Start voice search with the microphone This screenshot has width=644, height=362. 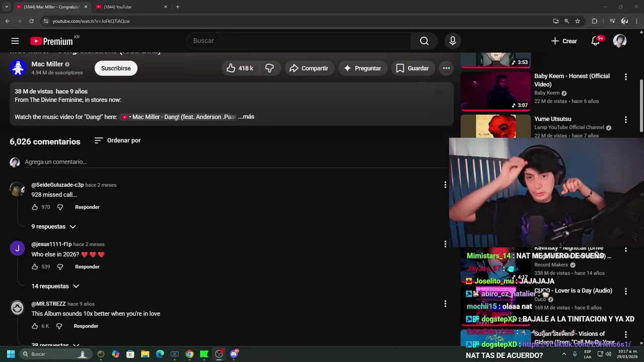(x=452, y=41)
